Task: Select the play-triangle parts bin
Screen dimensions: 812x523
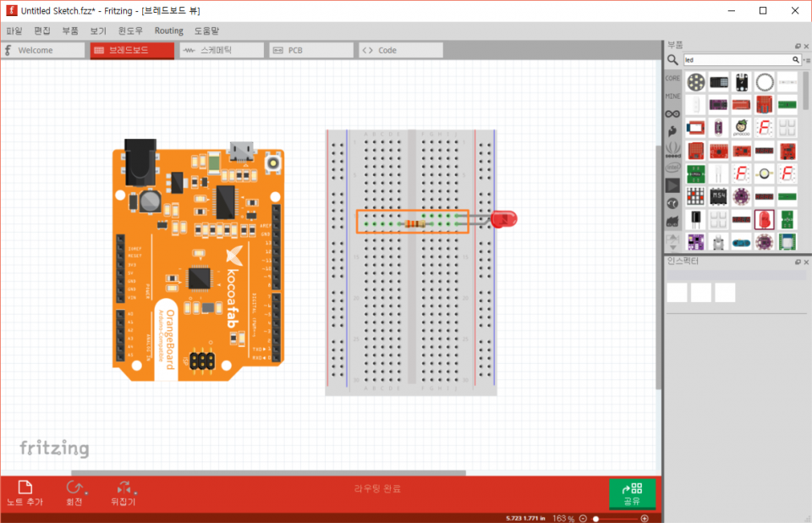Action: click(672, 185)
